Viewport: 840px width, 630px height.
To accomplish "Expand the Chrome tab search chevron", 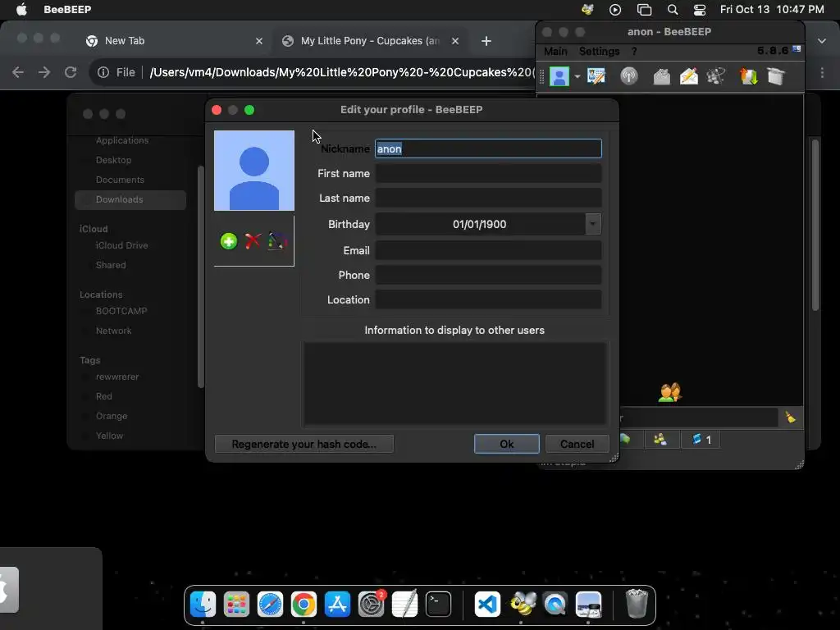I will (822, 41).
